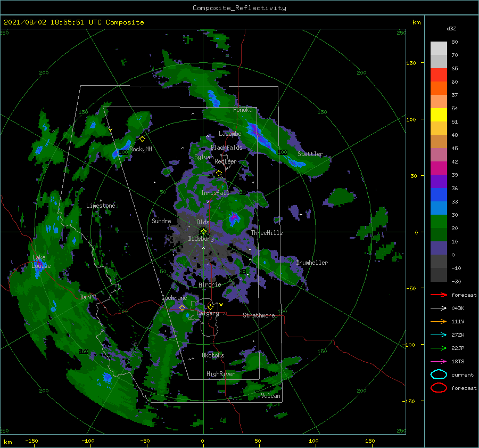Click the orange 57-60 dBZ swatch
The width and height of the screenshot is (479, 448).
coord(439,88)
